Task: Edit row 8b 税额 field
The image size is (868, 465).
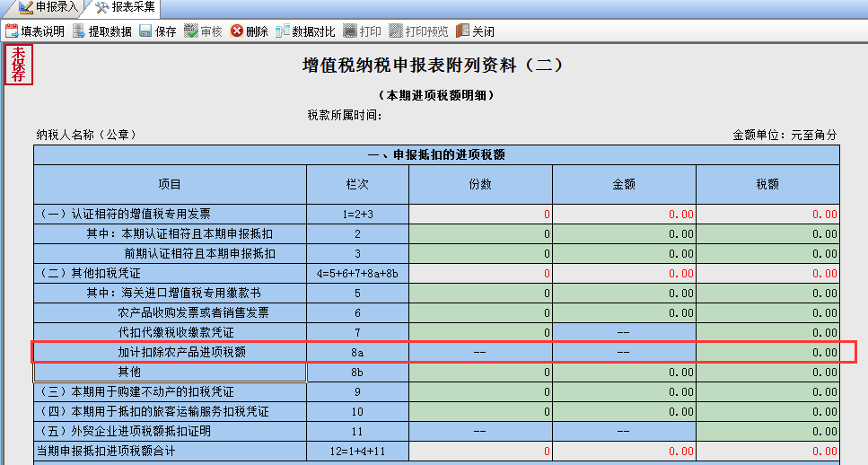Action: pyautogui.click(x=767, y=373)
